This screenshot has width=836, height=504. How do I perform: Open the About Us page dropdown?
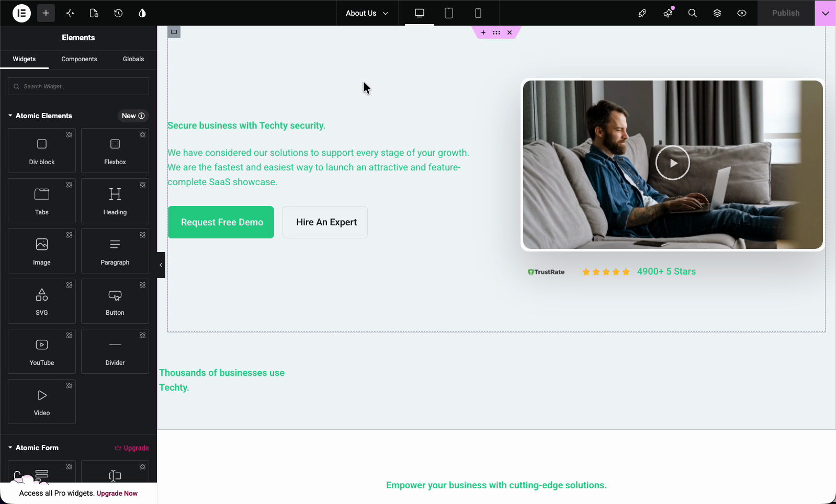(x=367, y=13)
